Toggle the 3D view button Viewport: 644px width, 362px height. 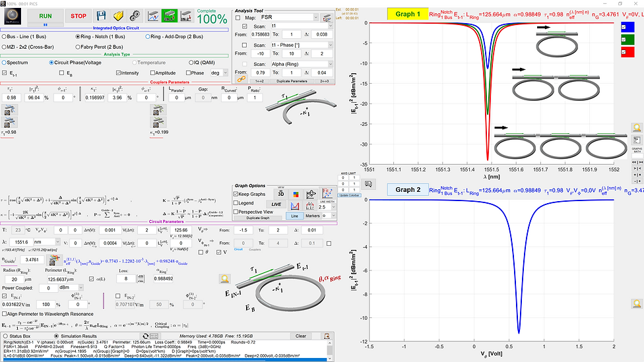(281, 194)
